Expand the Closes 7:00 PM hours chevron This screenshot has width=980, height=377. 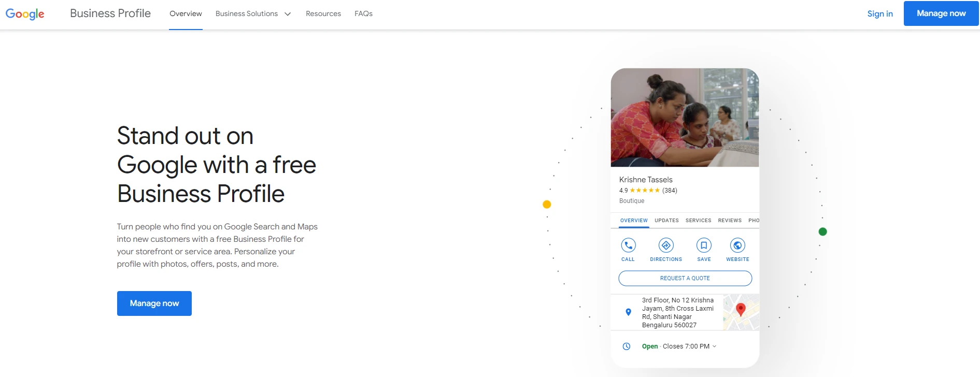[714, 346]
